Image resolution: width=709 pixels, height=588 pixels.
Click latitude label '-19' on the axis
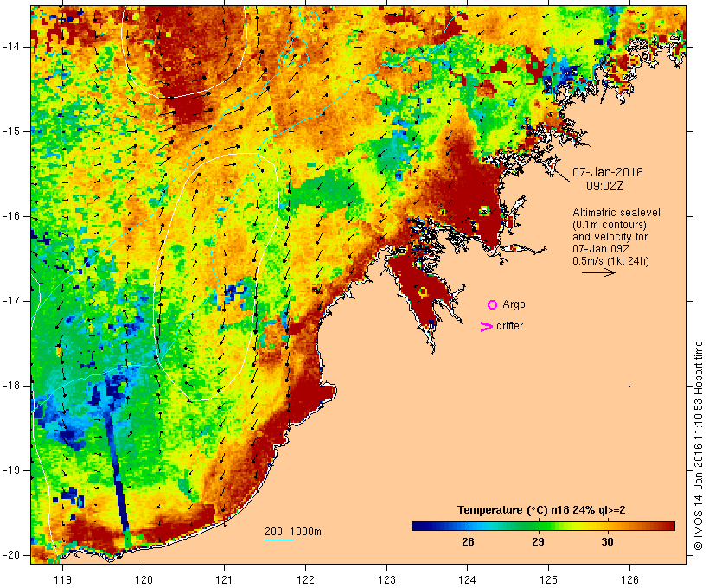click(x=10, y=470)
